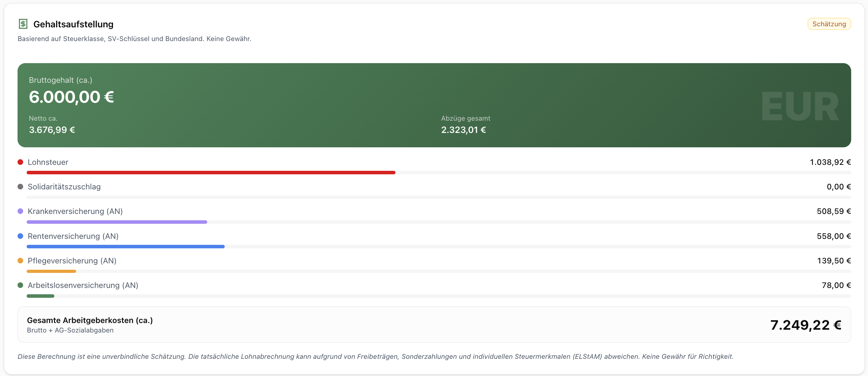The height and width of the screenshot is (376, 868).
Task: Click the green Arbeitslosenversicherung progress bar
Action: click(x=40, y=296)
